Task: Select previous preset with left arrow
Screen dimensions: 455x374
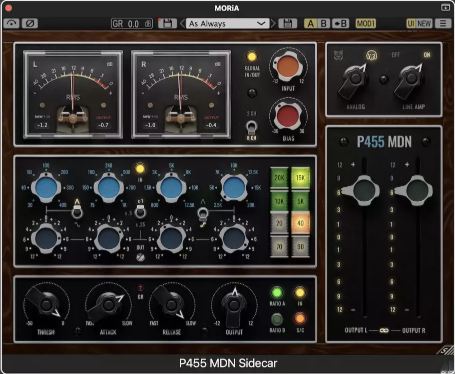Action: (182, 23)
